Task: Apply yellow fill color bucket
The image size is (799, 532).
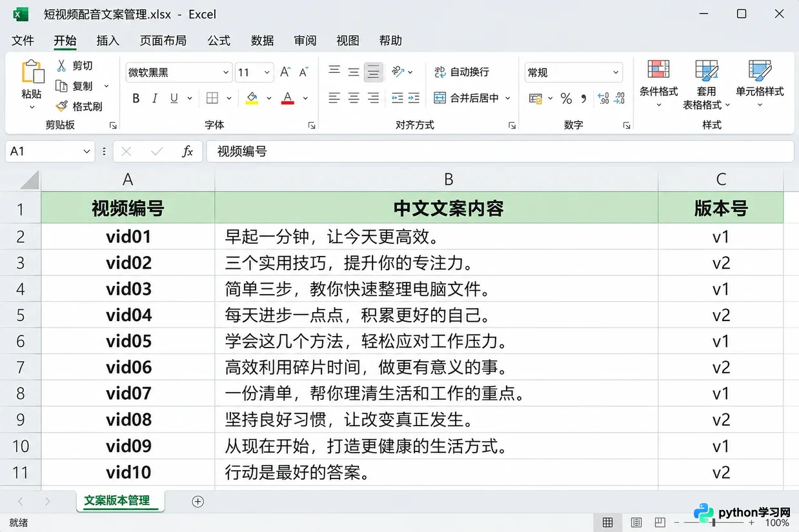Action: coord(252,99)
